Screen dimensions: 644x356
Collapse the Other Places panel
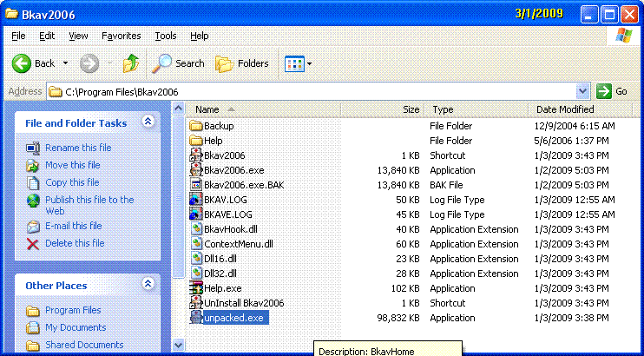tap(148, 283)
